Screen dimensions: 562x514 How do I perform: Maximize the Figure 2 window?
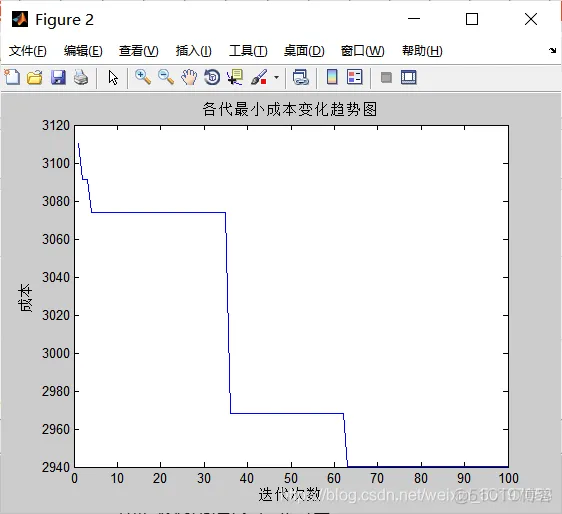pos(472,19)
